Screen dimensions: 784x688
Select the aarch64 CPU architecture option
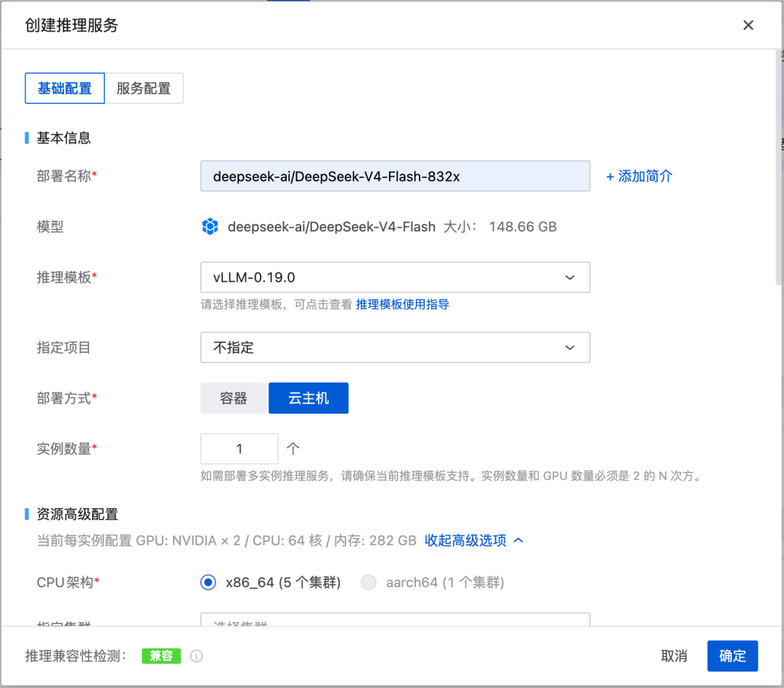coord(368,582)
